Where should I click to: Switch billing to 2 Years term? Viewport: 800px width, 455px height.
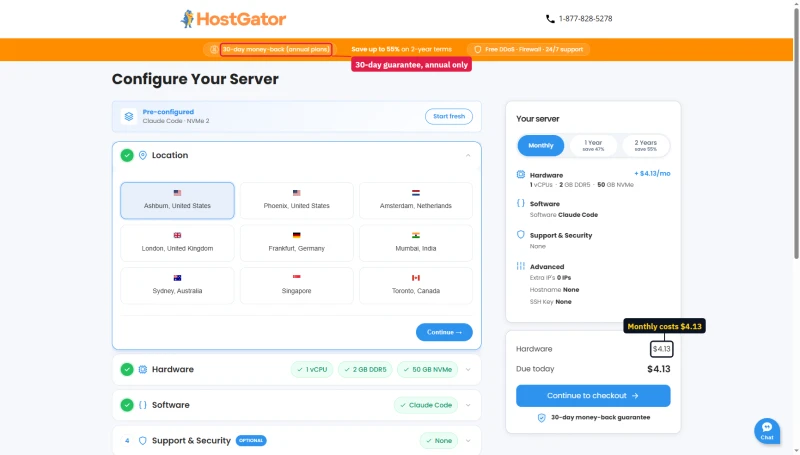pos(645,145)
